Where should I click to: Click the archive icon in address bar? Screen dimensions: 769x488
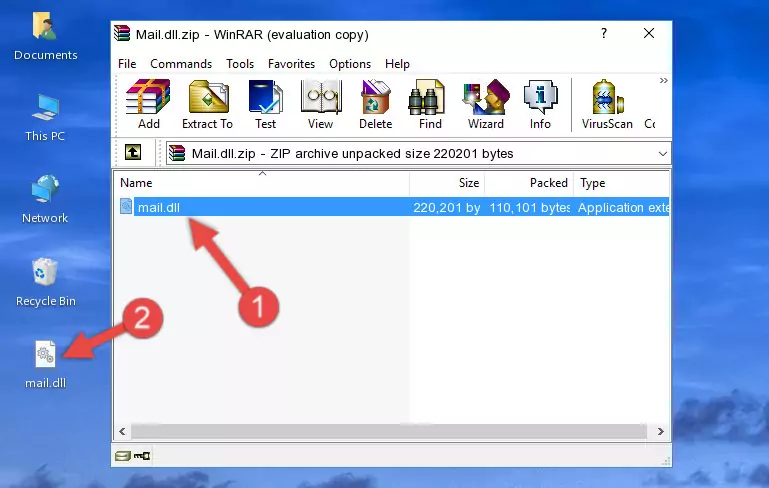pos(177,153)
